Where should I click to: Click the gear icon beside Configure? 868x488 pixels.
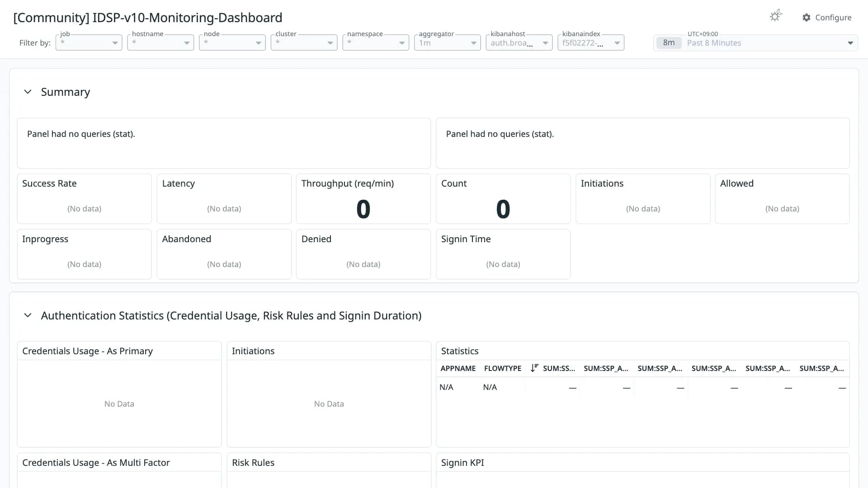click(807, 18)
